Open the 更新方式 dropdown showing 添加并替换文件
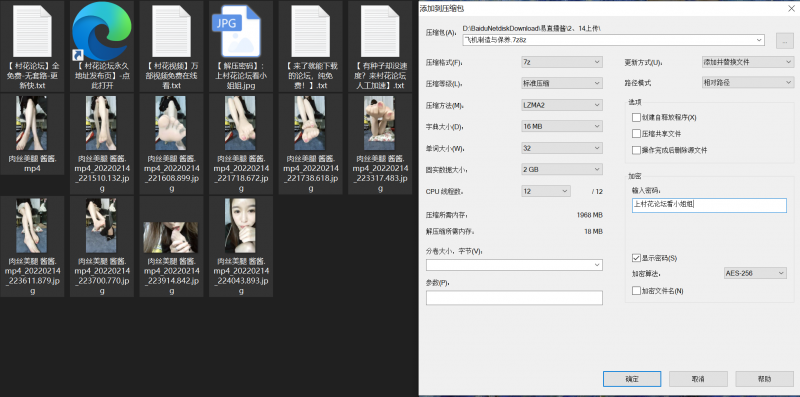800x397 pixels. [748, 62]
